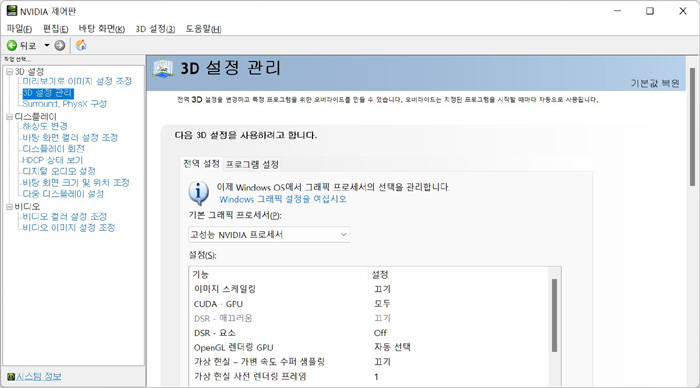Open the 도움말 menu
Screen dimensions: 700x388
(x=204, y=29)
